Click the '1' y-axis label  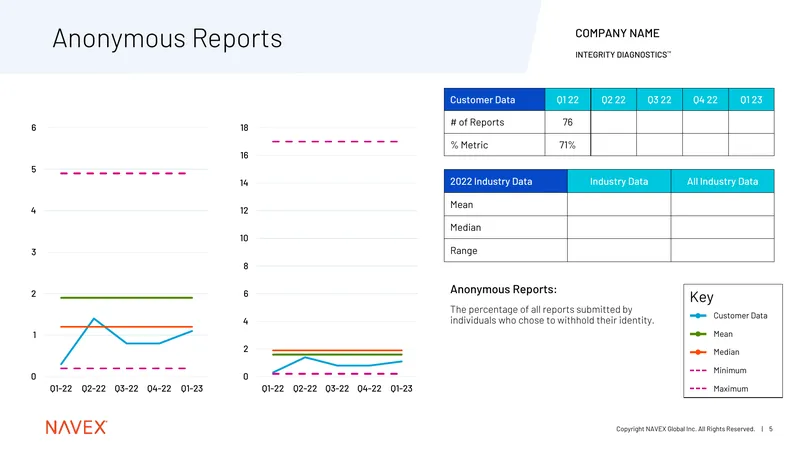pyautogui.click(x=35, y=335)
